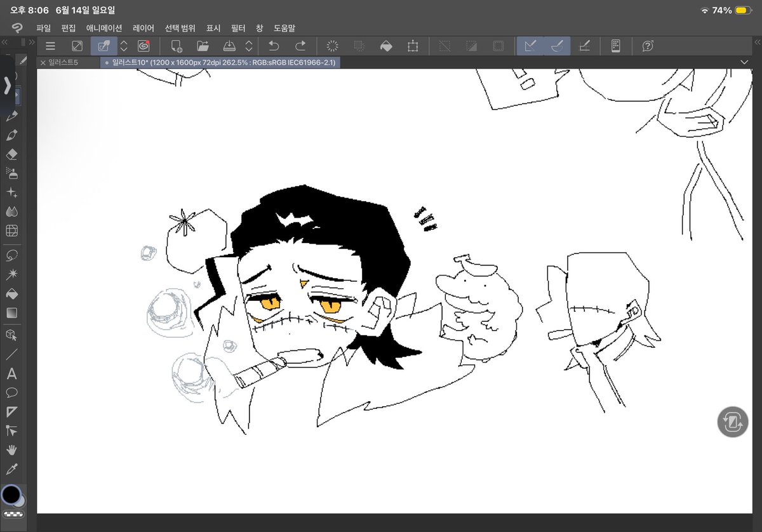Select the Decoration sparkle tool
This screenshot has width=762, height=532.
(x=11, y=192)
